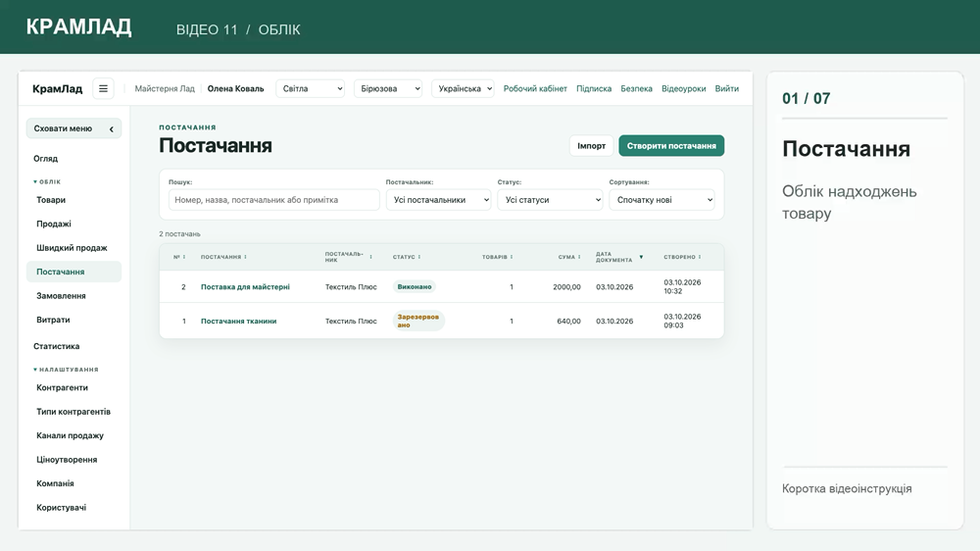980x551 pixels.
Task: Click the Зарезервовано status badge
Action: tap(418, 321)
